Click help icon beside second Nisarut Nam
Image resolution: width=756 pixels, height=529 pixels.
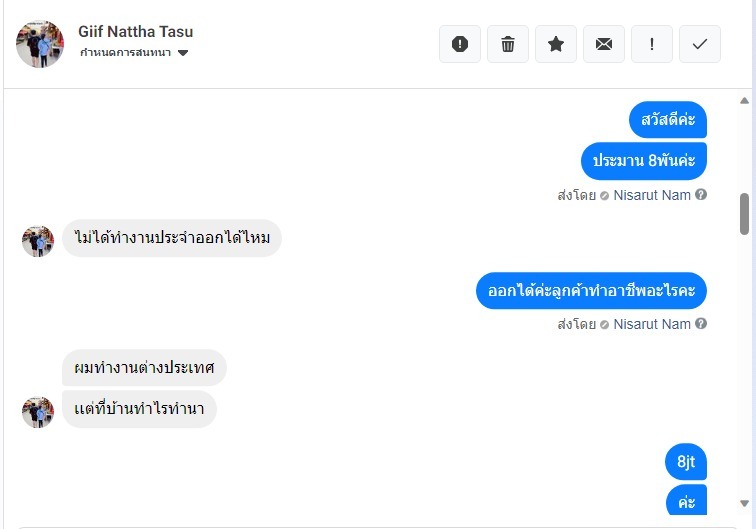point(701,324)
